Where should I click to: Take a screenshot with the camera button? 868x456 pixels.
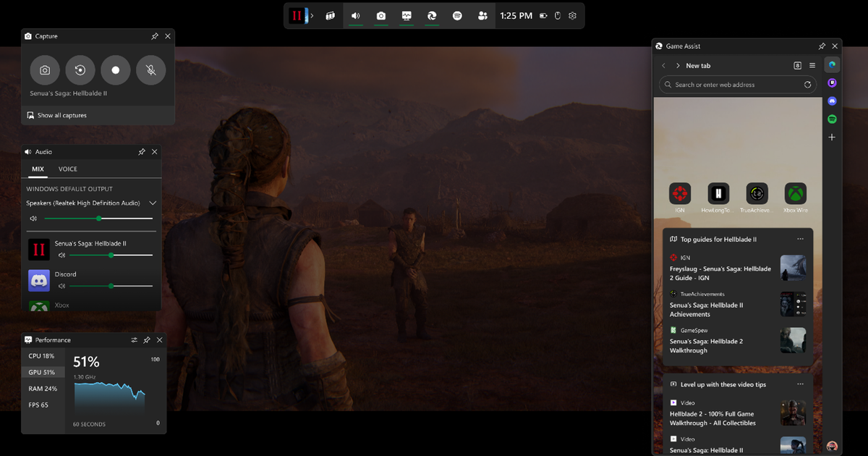(x=45, y=70)
